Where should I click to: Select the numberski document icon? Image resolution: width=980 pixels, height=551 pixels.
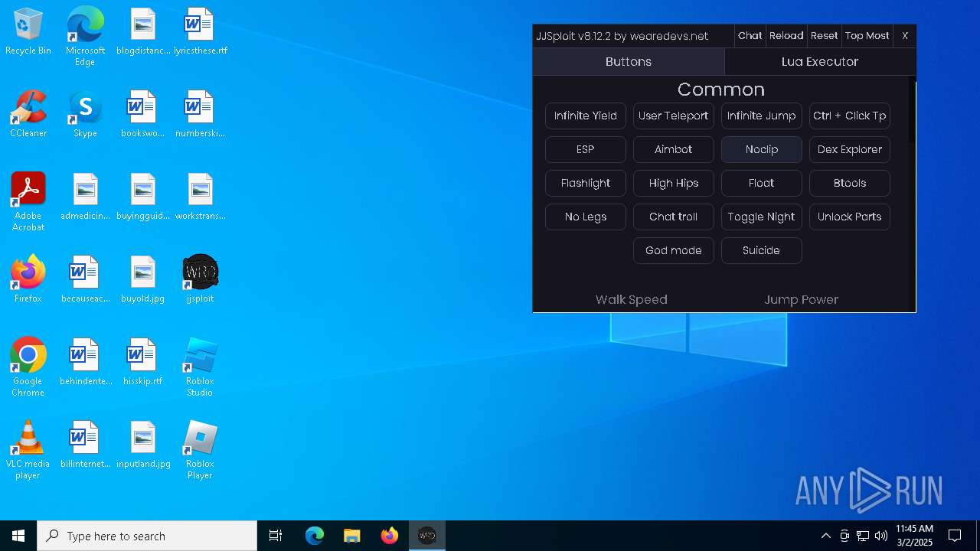(200, 114)
